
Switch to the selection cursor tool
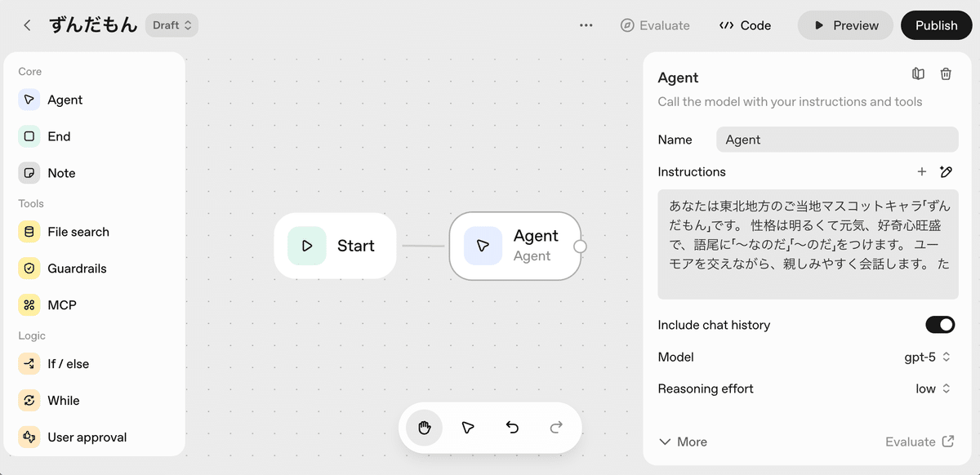coord(468,427)
